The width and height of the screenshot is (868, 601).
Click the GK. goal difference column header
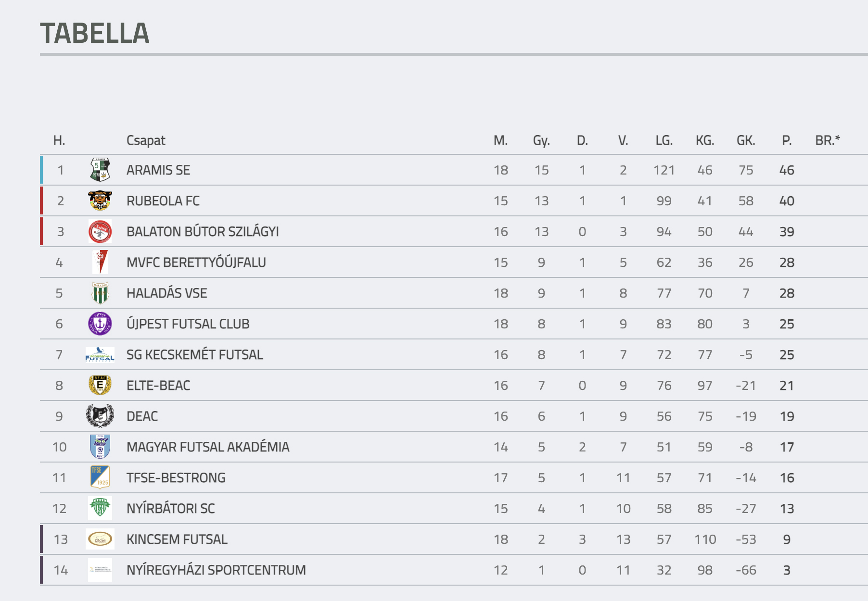pyautogui.click(x=746, y=140)
